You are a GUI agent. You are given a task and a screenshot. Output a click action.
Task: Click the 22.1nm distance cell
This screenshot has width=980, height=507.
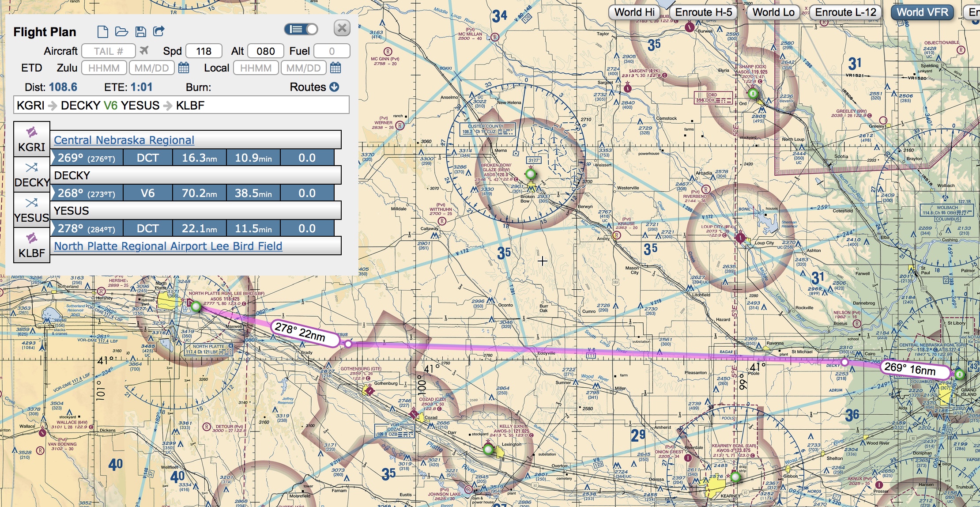click(199, 228)
